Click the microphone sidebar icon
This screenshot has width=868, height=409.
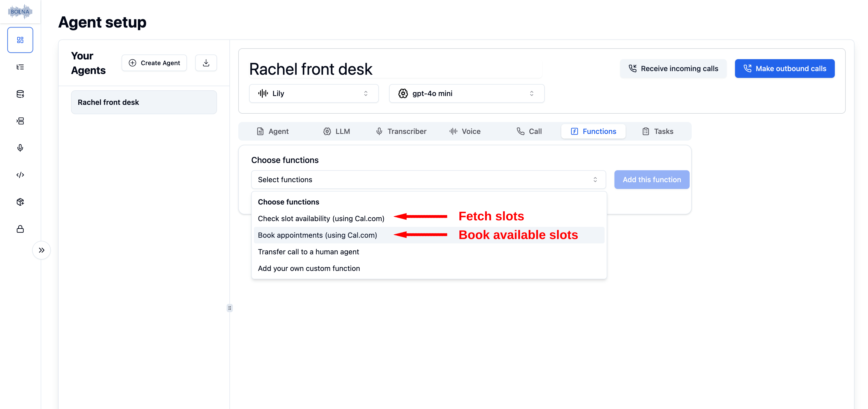20,148
